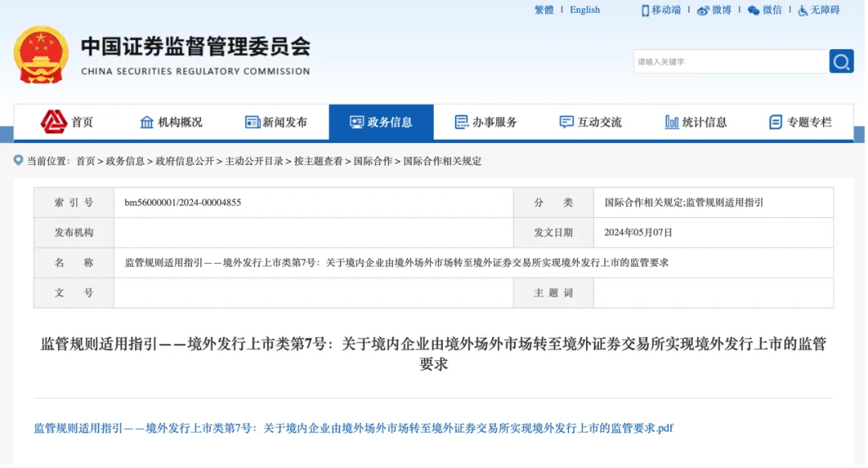
Task: Open the 办事服务 navigation tab
Action: click(x=487, y=122)
